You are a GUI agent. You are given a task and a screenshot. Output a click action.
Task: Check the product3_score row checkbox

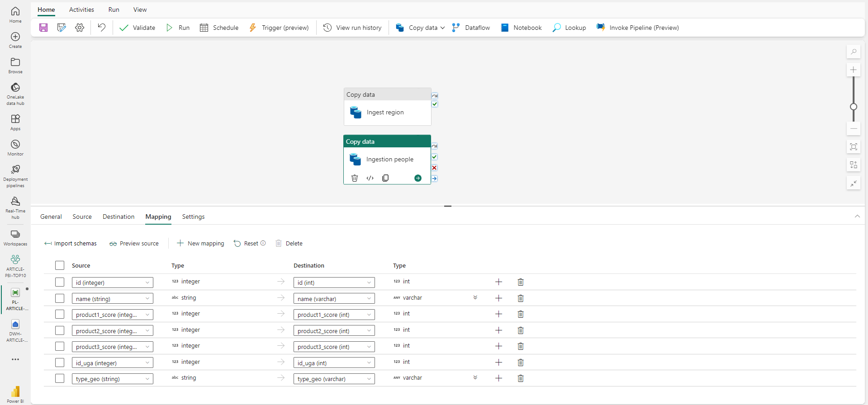[60, 346]
